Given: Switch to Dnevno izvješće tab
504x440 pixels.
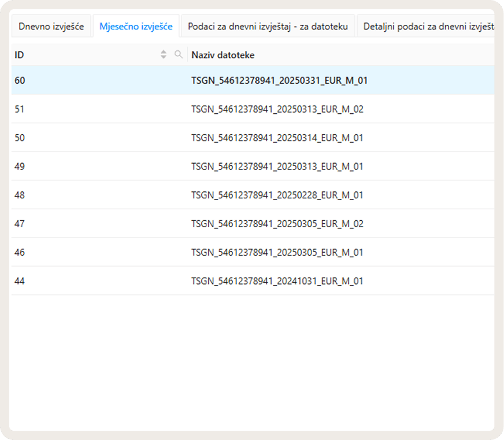Looking at the screenshot, I should pyautogui.click(x=51, y=26).
